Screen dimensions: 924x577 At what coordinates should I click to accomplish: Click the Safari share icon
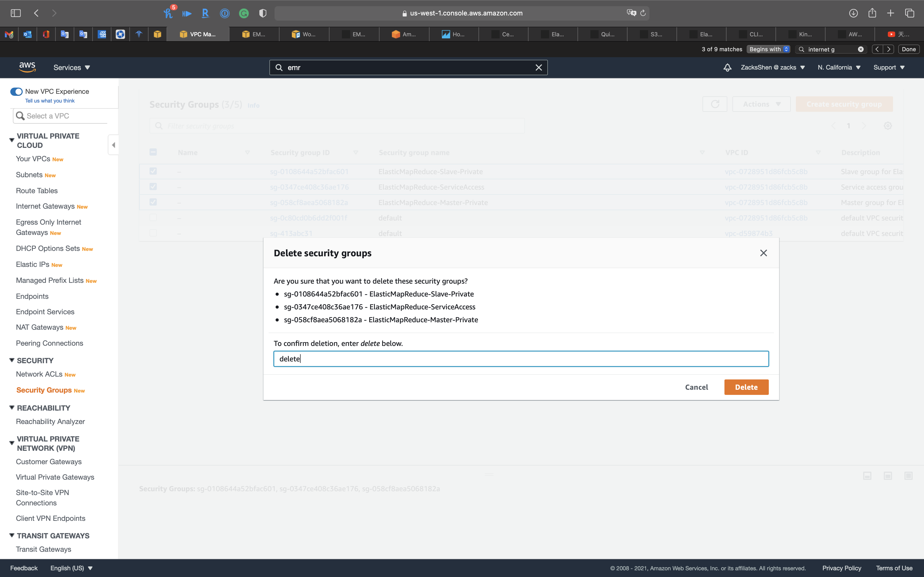872,13
